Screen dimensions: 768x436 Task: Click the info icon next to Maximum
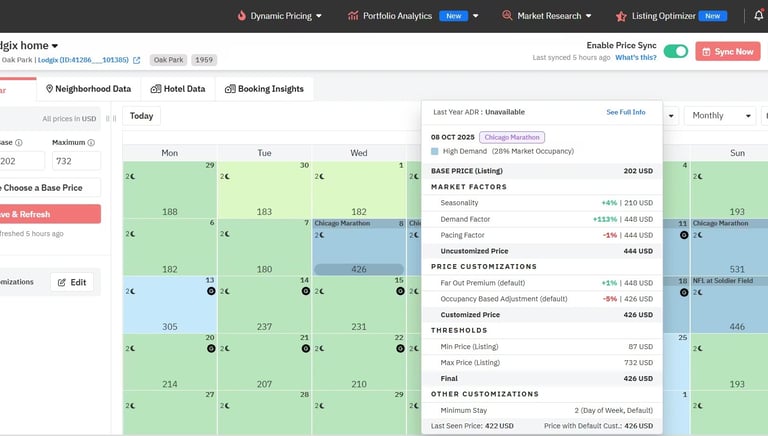click(x=91, y=143)
